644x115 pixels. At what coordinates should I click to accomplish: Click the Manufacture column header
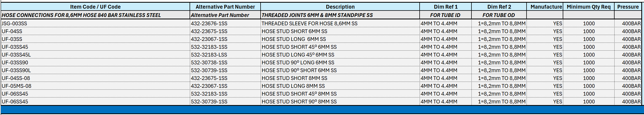click(546, 7)
